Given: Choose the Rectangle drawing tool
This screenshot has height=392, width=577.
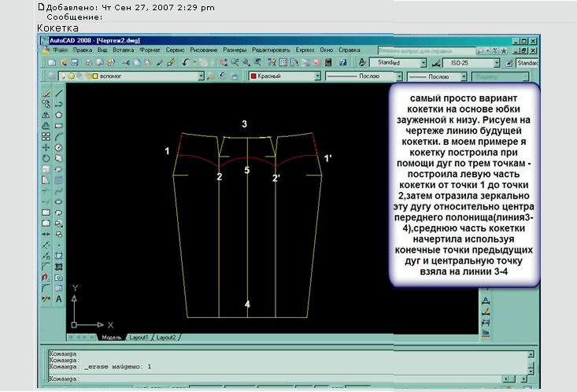Looking at the screenshot, I should [57, 125].
